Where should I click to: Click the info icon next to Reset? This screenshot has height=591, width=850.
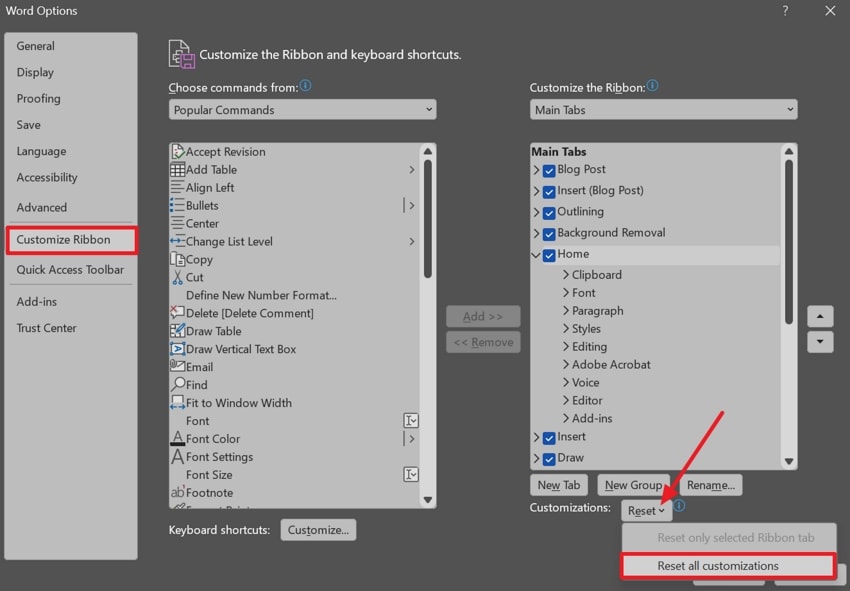coord(679,506)
